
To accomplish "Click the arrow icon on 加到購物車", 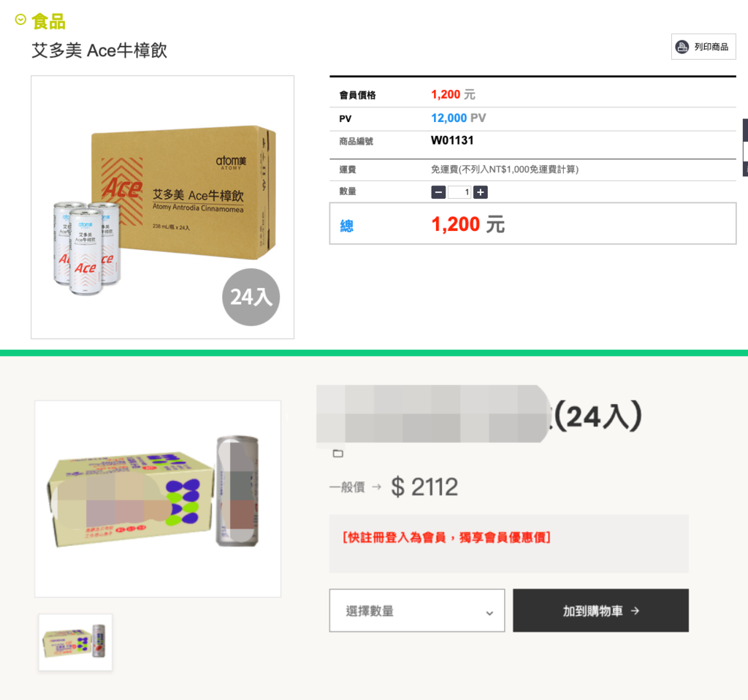I will (x=635, y=611).
